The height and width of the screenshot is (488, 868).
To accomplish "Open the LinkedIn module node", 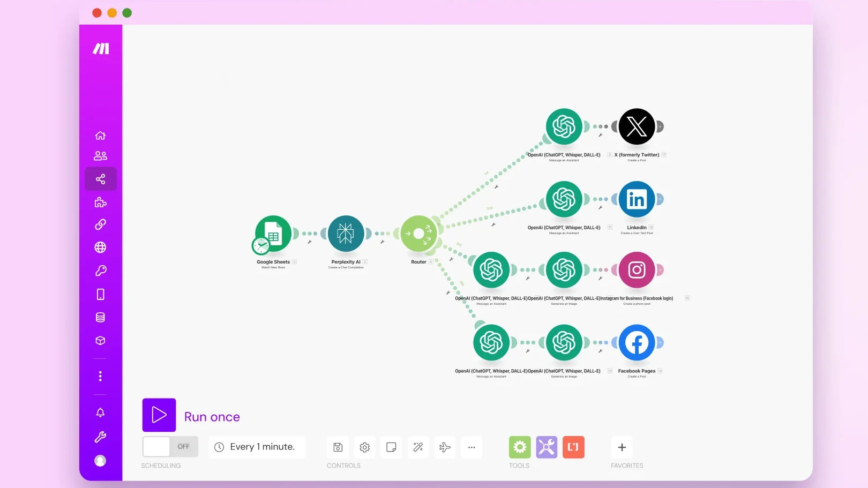I will pyautogui.click(x=637, y=199).
